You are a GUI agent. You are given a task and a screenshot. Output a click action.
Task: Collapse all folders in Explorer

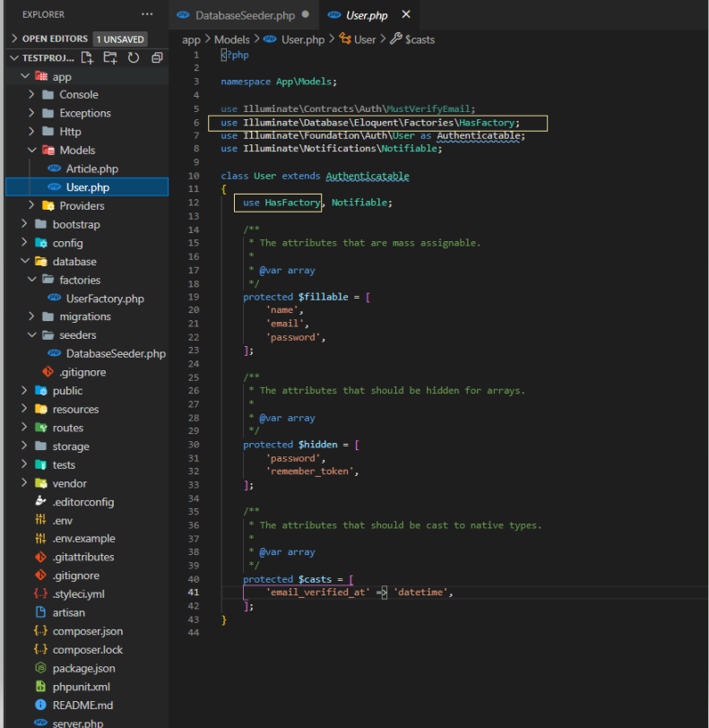[x=157, y=58]
